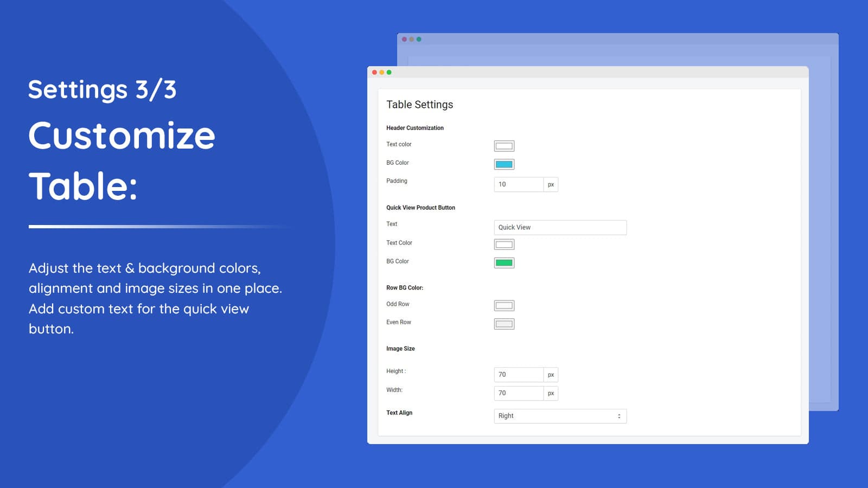The image size is (868, 488).
Task: Click the image Height input field
Action: pos(519,375)
